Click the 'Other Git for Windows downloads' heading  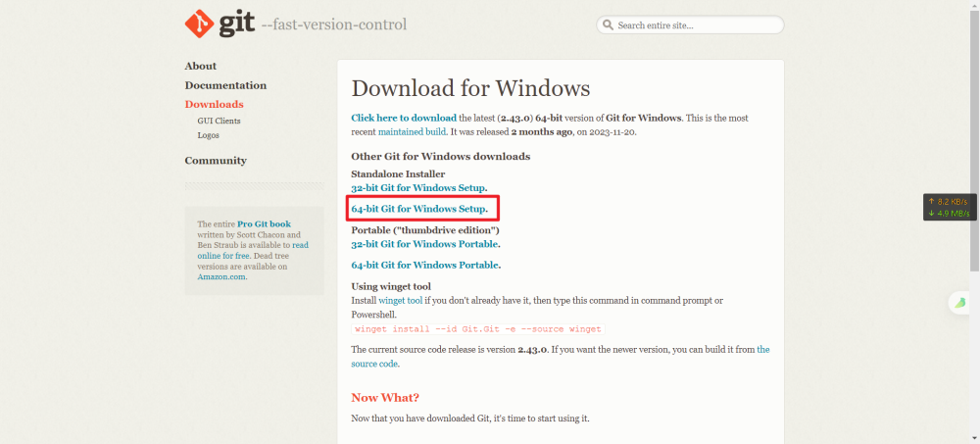441,157
